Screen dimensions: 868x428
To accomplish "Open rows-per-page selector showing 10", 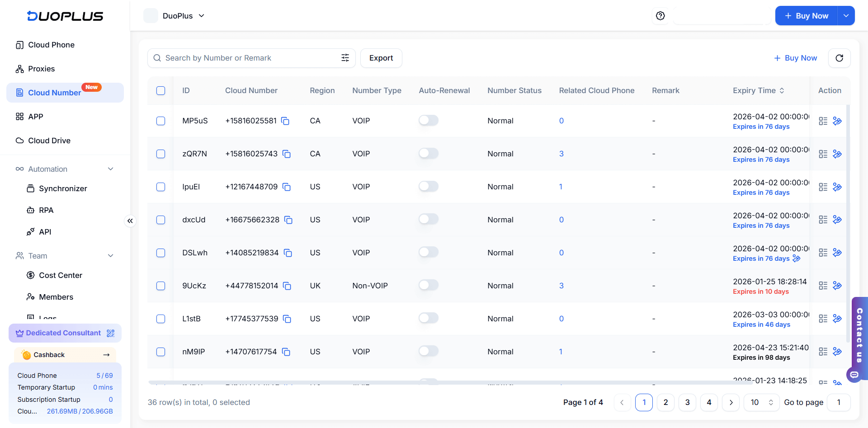I will [x=761, y=402].
